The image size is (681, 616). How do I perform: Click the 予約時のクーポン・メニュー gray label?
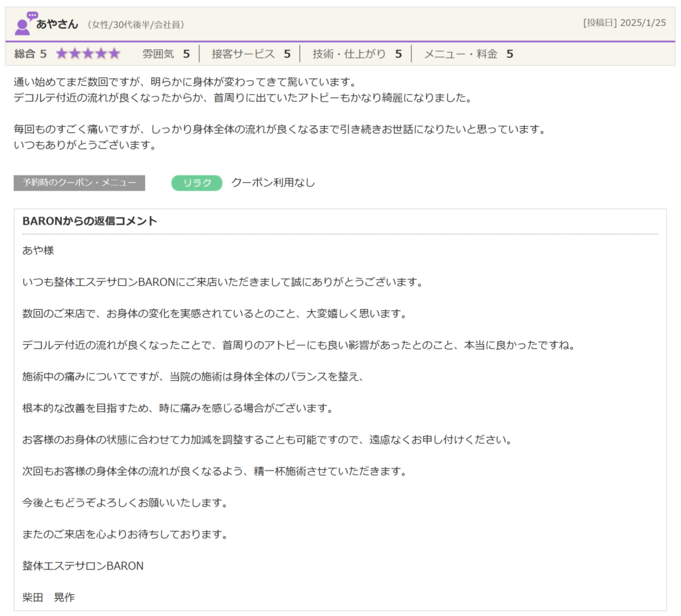pos(79,183)
